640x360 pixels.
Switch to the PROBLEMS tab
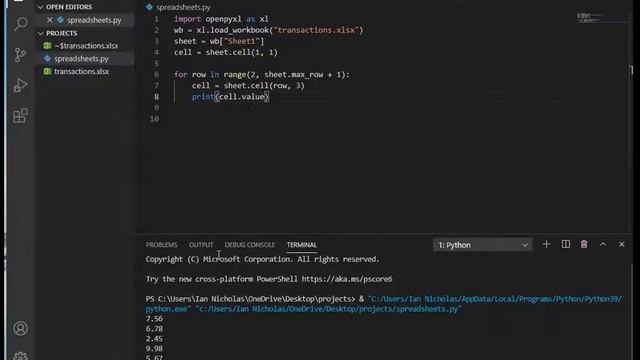point(161,245)
